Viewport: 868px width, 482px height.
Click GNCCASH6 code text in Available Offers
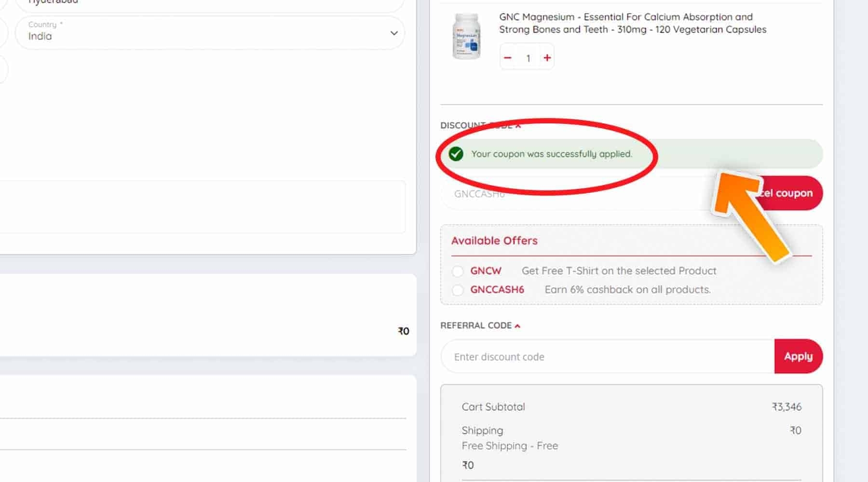point(497,290)
